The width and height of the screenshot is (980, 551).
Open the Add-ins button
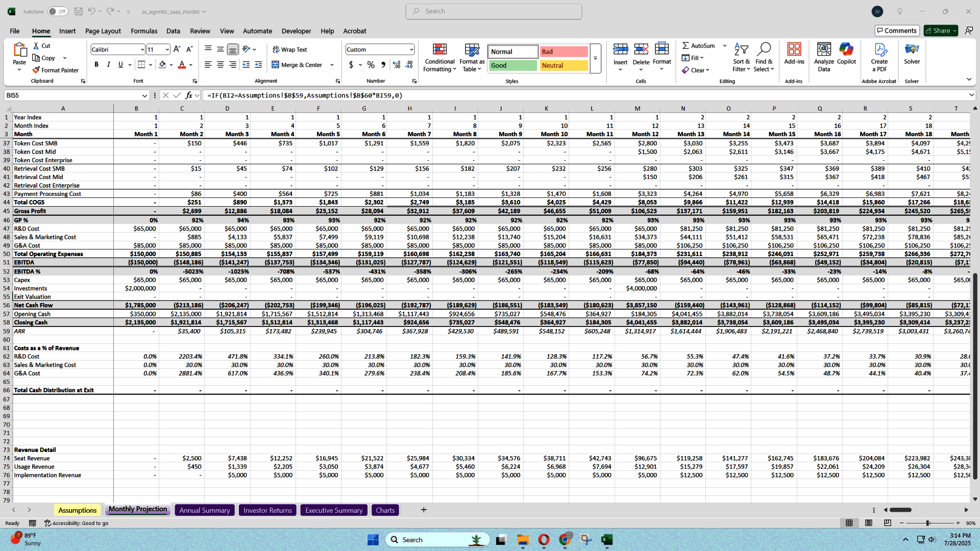point(794,54)
